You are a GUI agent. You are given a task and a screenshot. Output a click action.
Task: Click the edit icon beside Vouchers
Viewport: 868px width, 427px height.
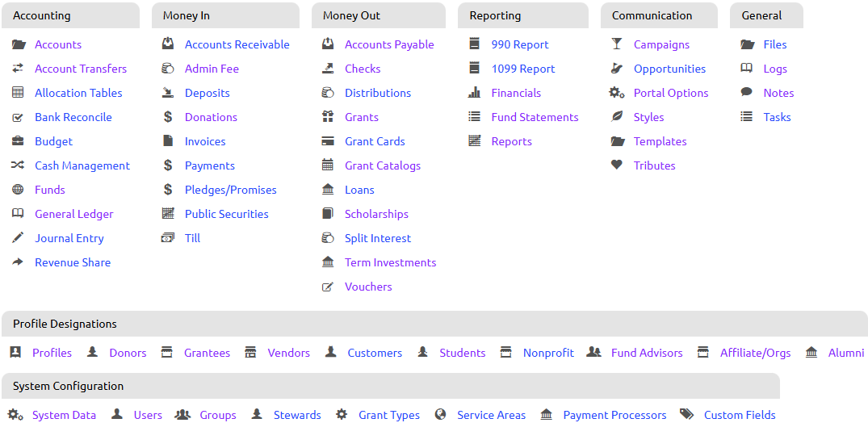328,287
